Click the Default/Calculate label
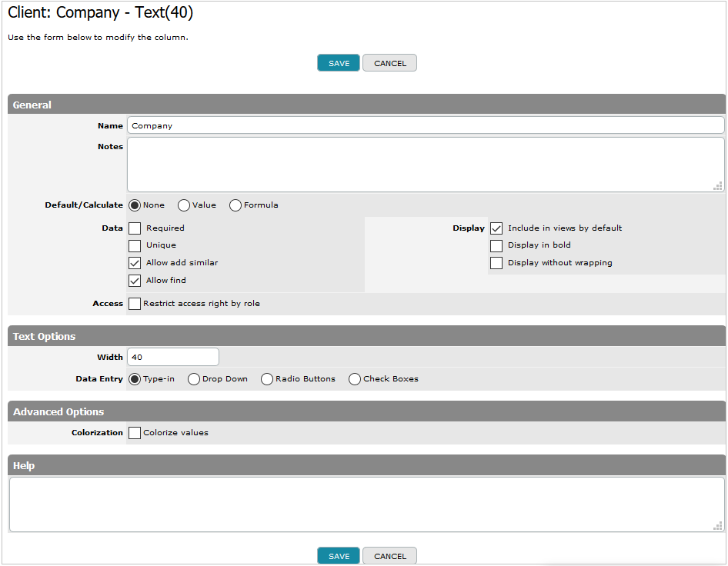 point(84,205)
